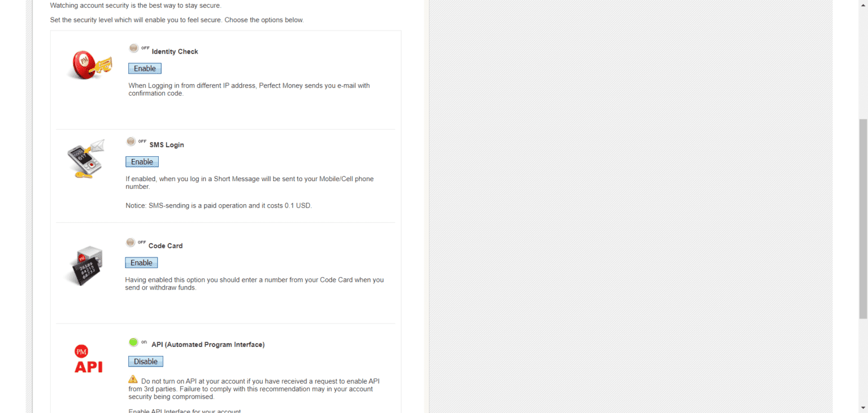This screenshot has height=413, width=868.
Task: Enable the Code Card option
Action: [x=141, y=263]
